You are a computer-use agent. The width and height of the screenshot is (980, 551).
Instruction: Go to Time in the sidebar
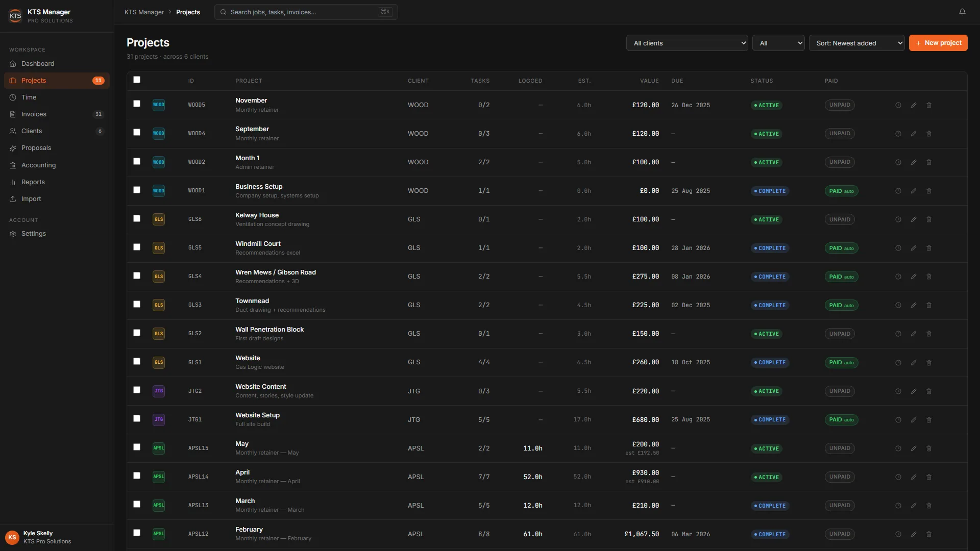point(57,97)
